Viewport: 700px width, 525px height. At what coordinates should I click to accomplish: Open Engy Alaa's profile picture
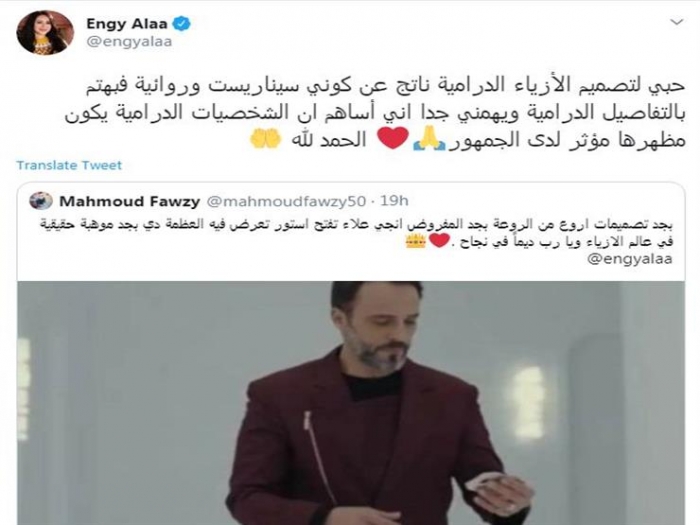pos(45,32)
